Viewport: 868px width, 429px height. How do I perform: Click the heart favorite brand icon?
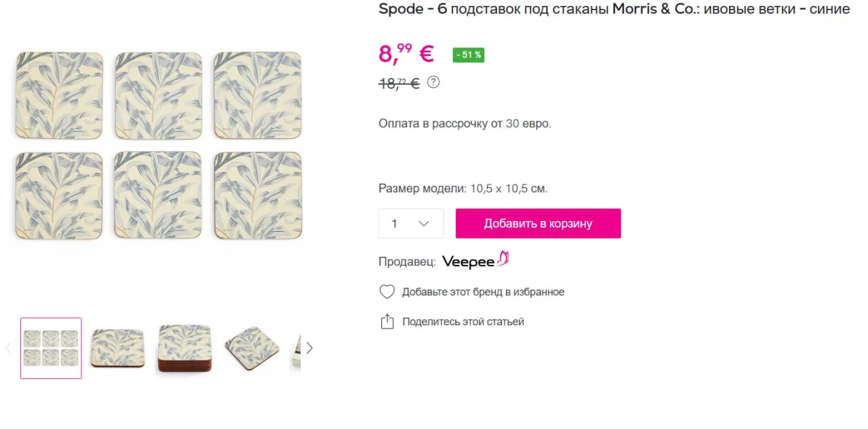point(387,292)
